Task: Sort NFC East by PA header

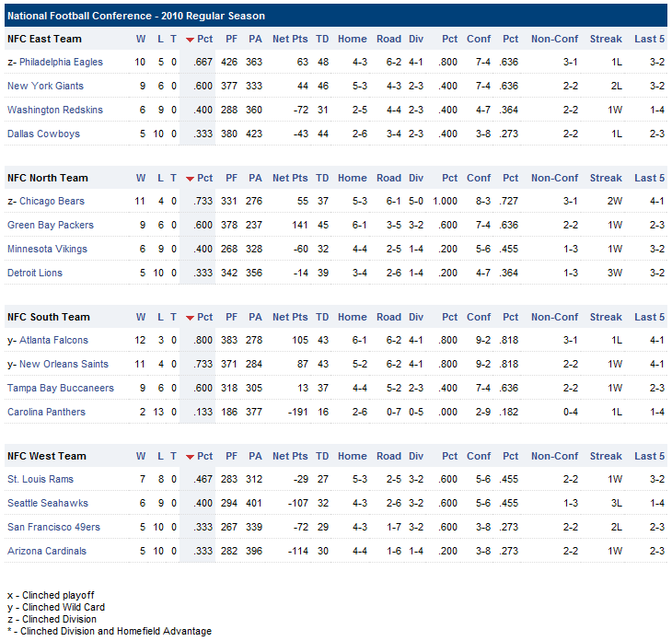Action: pyautogui.click(x=255, y=39)
